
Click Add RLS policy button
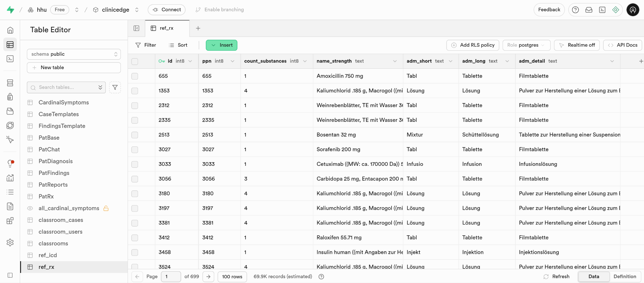[472, 45]
